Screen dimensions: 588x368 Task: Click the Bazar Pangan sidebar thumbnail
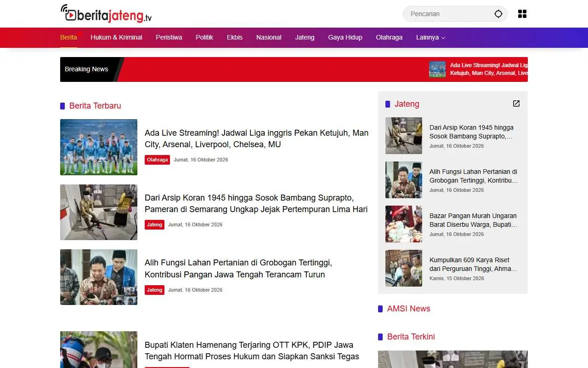(404, 224)
